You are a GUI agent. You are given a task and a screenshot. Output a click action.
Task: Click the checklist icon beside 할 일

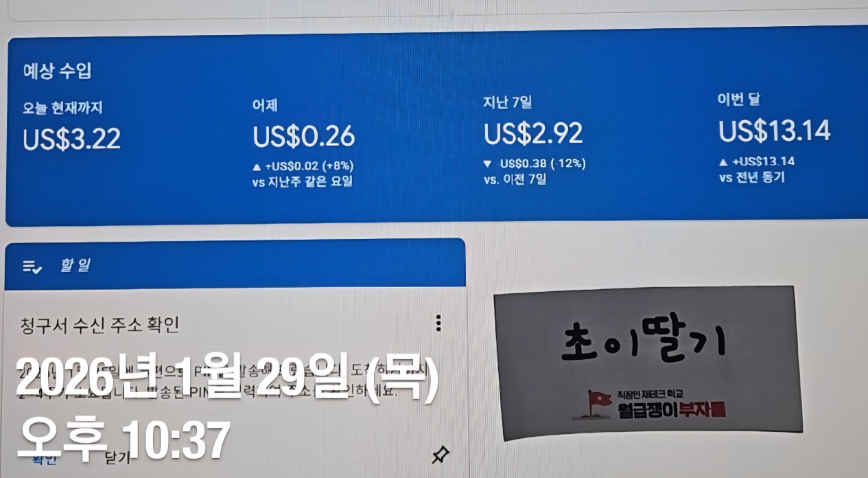[32, 266]
